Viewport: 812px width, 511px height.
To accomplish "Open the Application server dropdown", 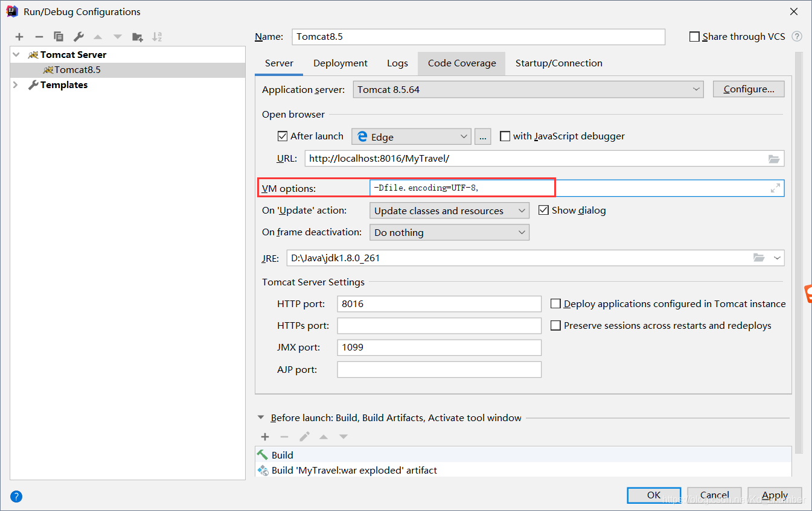I will tap(528, 89).
